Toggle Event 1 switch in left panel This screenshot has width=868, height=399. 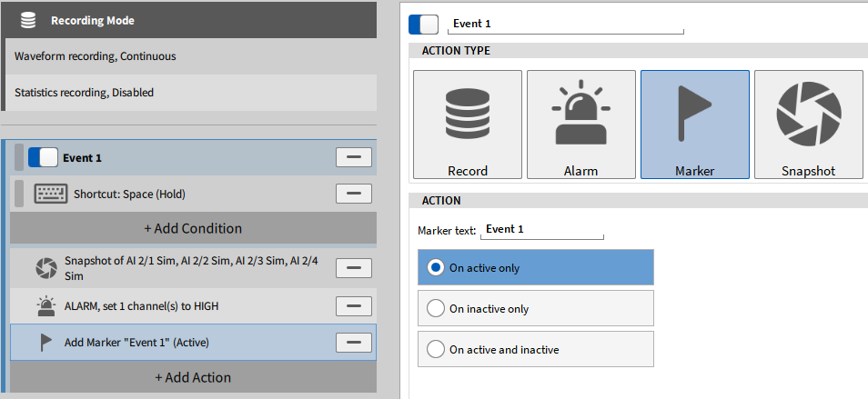[43, 157]
